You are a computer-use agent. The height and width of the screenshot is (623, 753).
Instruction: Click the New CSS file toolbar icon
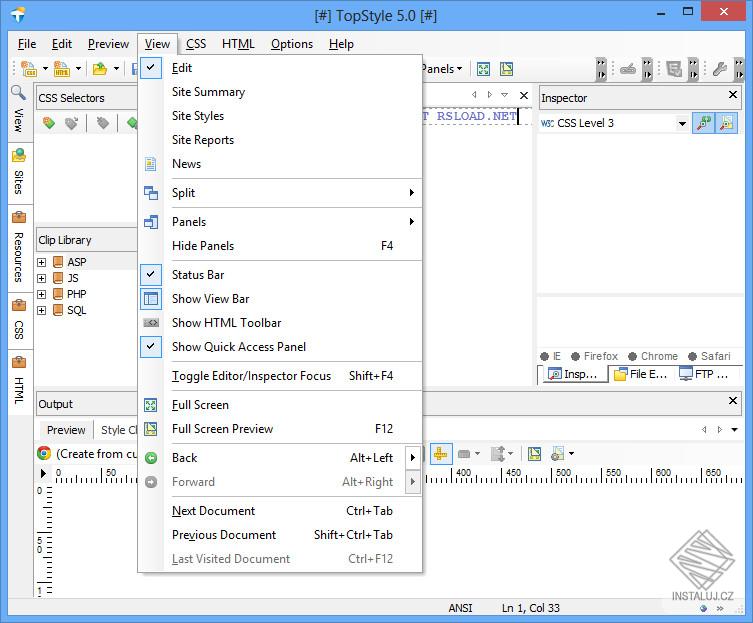[29, 69]
